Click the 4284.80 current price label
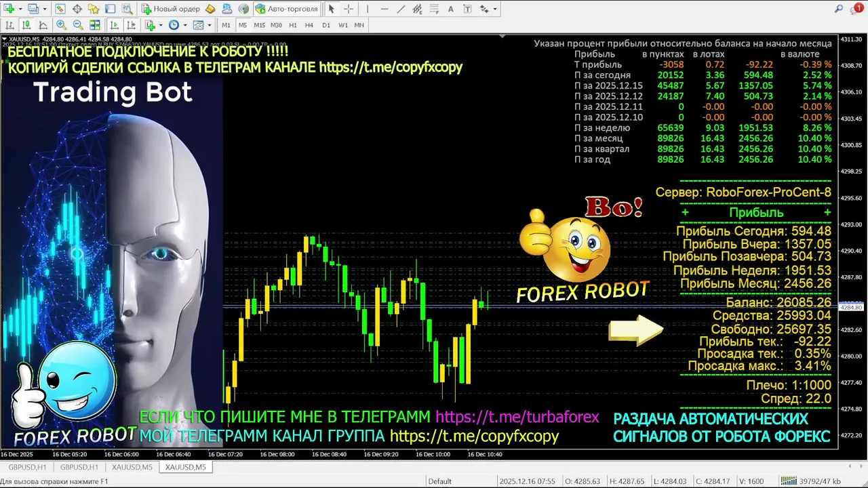The width and height of the screenshot is (868, 488). tap(850, 308)
